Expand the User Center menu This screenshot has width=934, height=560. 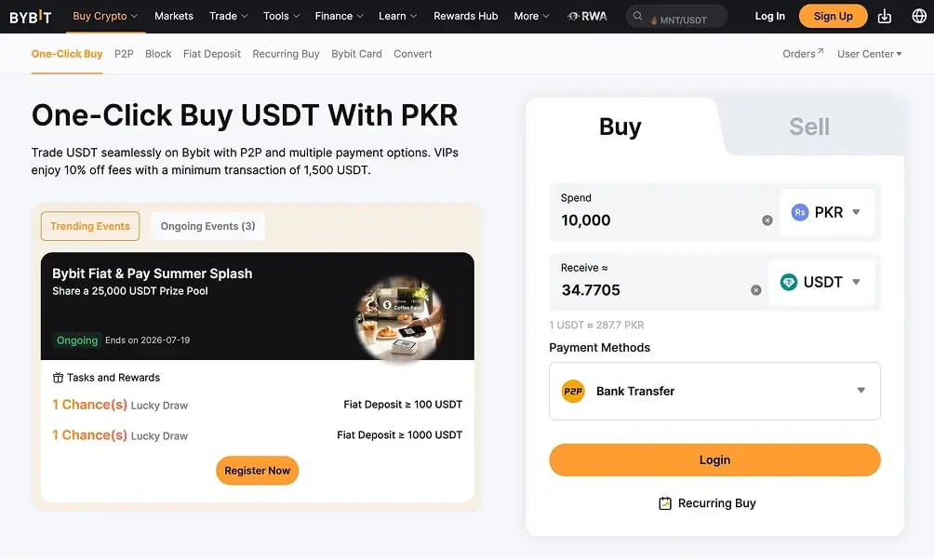pyautogui.click(x=870, y=54)
